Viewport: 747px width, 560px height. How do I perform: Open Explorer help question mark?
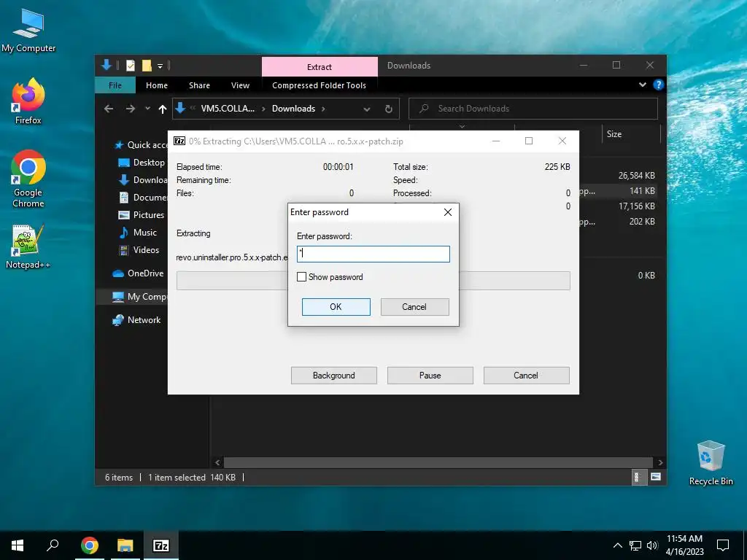point(659,85)
